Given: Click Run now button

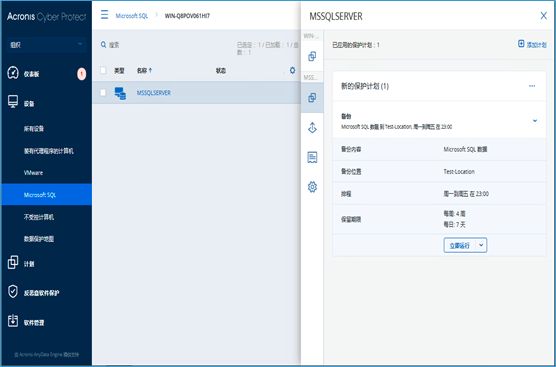Looking at the screenshot, I should 460,245.
